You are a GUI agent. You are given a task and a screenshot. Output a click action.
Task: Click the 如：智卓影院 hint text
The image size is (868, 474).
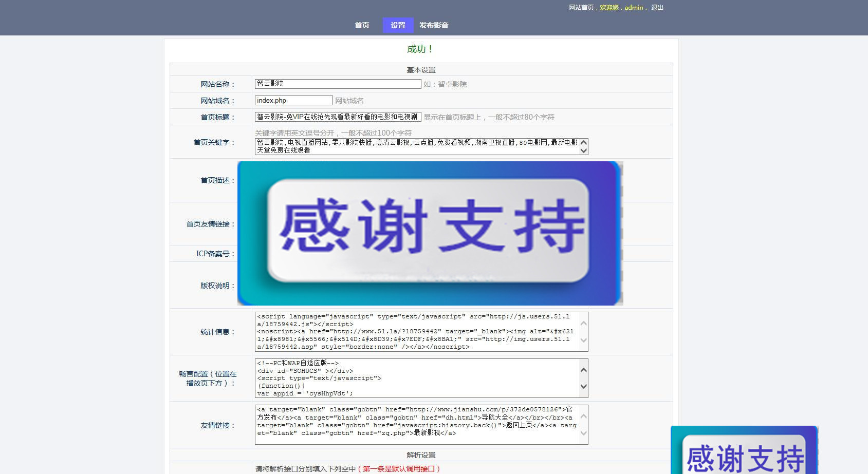click(x=445, y=84)
